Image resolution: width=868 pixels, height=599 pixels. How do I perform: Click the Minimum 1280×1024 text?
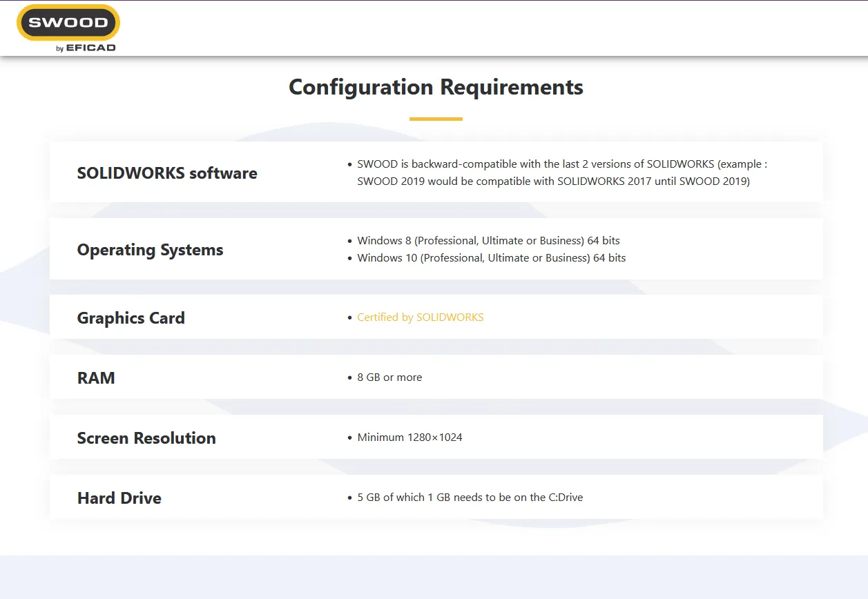click(x=409, y=438)
